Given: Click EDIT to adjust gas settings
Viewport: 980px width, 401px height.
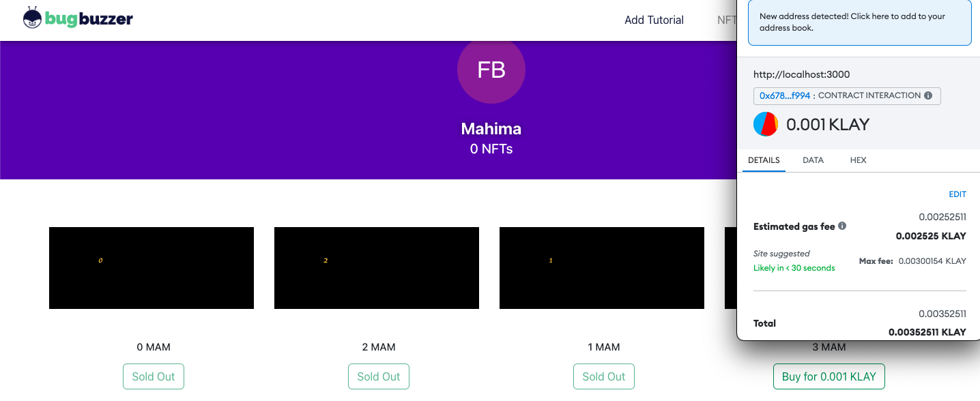Looking at the screenshot, I should [x=957, y=194].
